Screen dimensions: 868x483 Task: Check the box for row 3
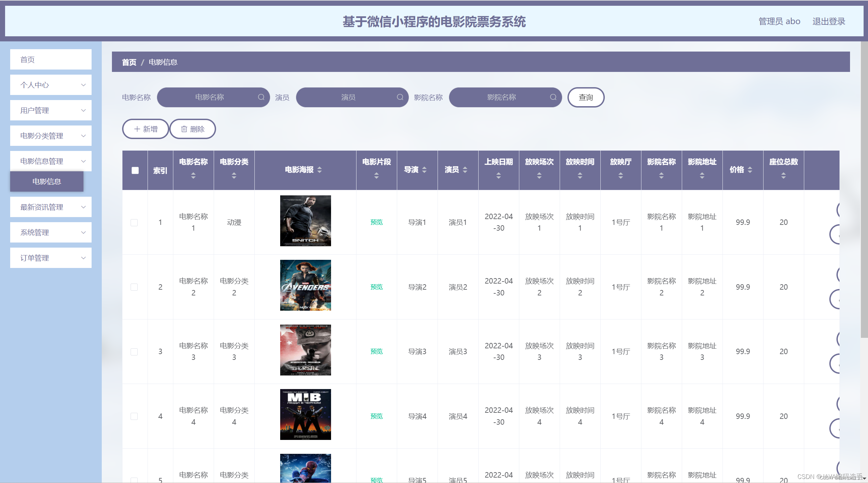pos(134,352)
